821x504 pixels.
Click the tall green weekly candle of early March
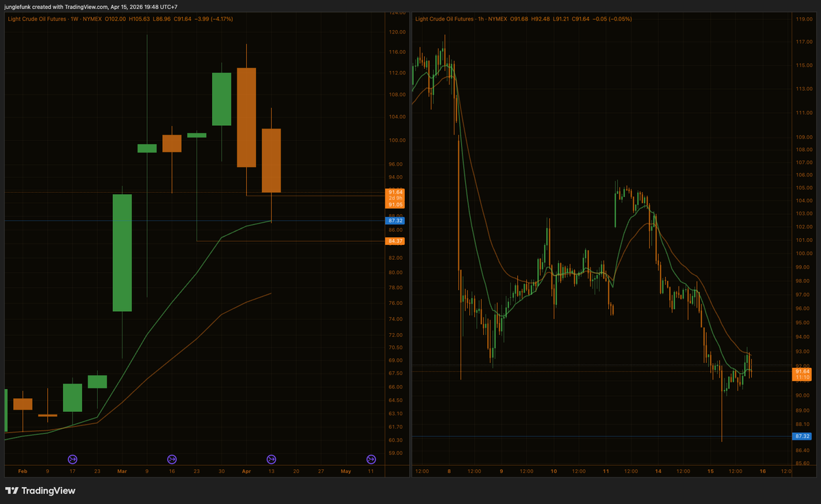coord(122,253)
